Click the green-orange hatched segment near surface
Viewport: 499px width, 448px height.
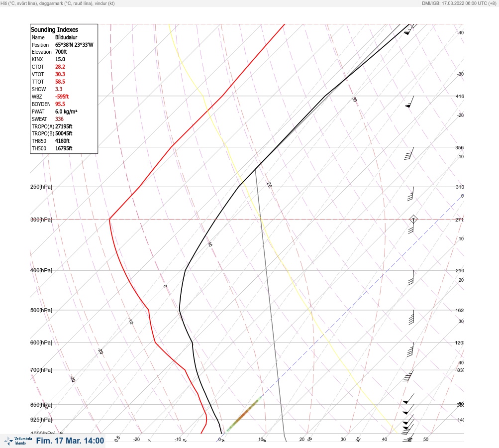coord(244,414)
